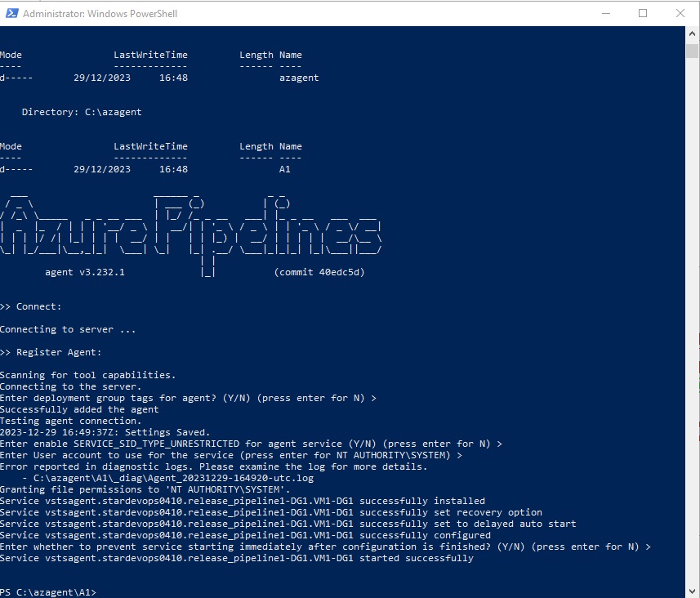The width and height of the screenshot is (700, 598).
Task: Click 'Scanning for tool capabilities.' line
Action: [88, 375]
